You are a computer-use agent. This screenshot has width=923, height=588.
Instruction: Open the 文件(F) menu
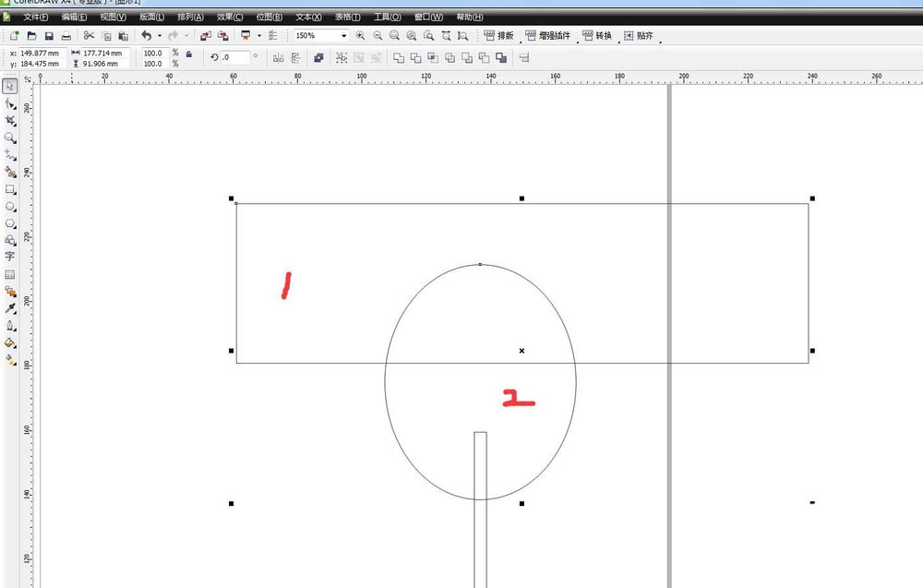35,17
